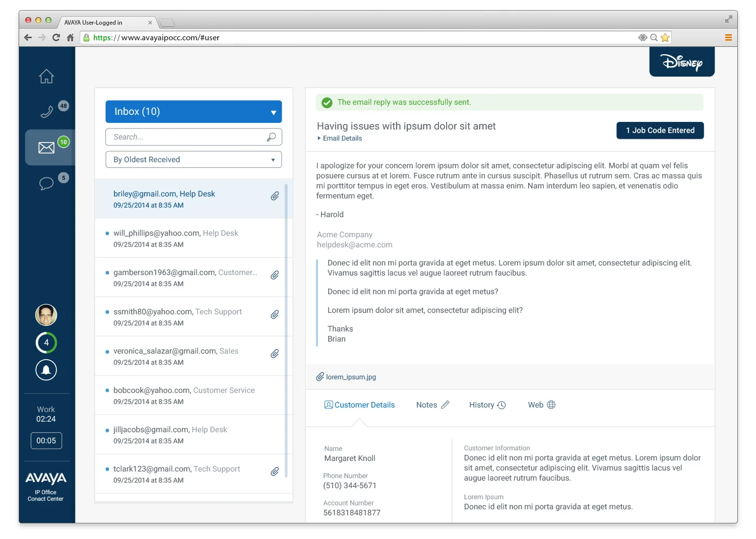Open the Home icon in sidebar

click(x=46, y=76)
